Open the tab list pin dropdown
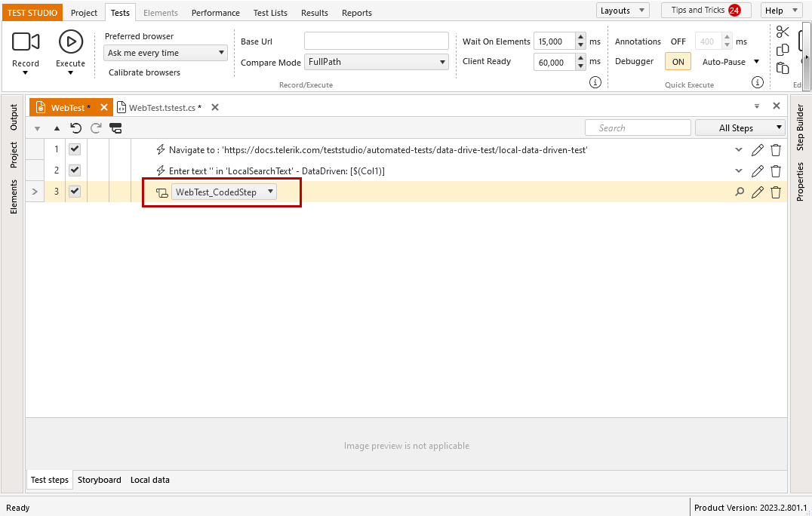 pos(757,106)
